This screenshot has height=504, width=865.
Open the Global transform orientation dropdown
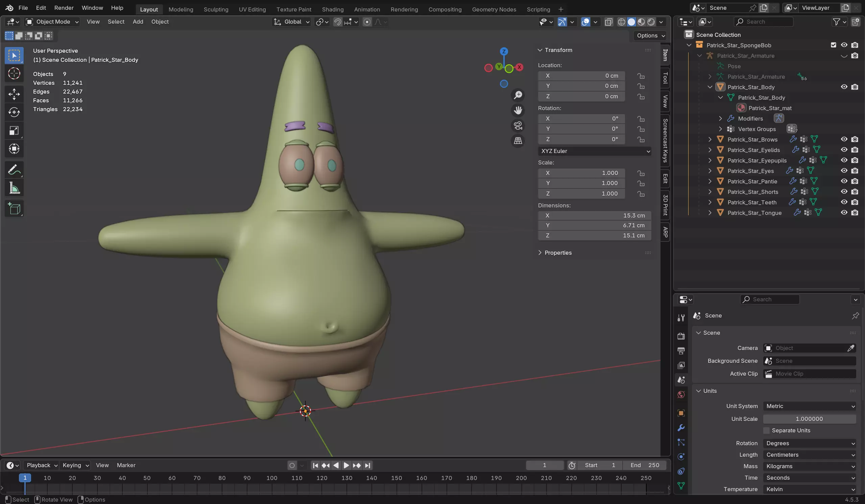point(292,22)
